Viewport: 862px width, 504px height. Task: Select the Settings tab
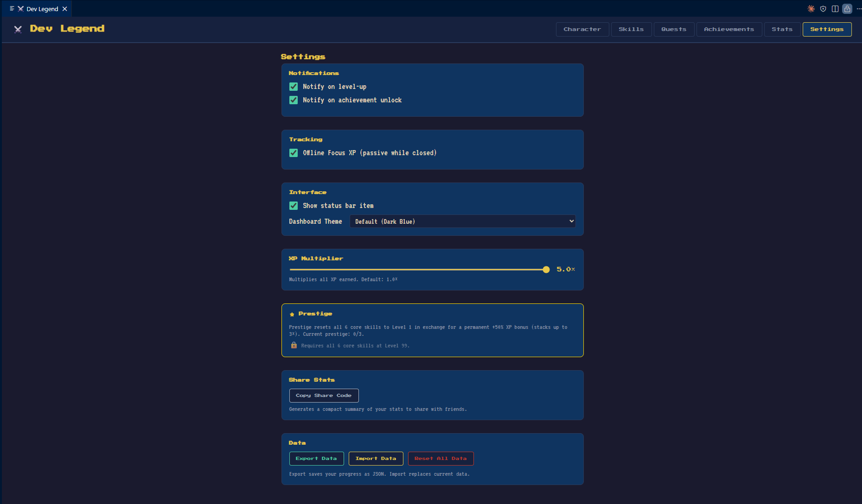(x=827, y=29)
